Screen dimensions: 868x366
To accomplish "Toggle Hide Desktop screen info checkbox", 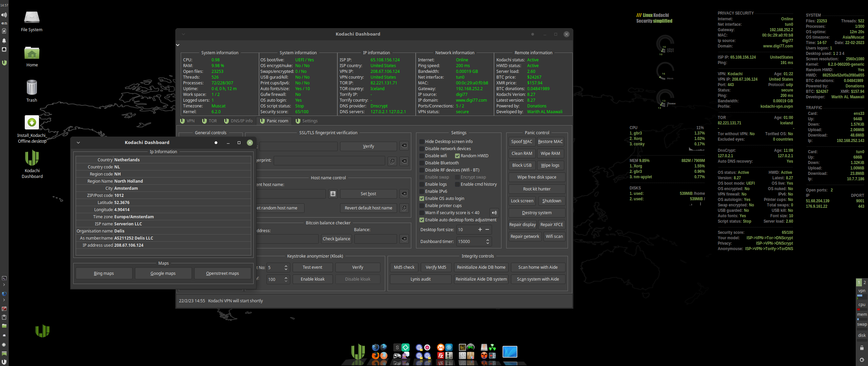I will 422,142.
